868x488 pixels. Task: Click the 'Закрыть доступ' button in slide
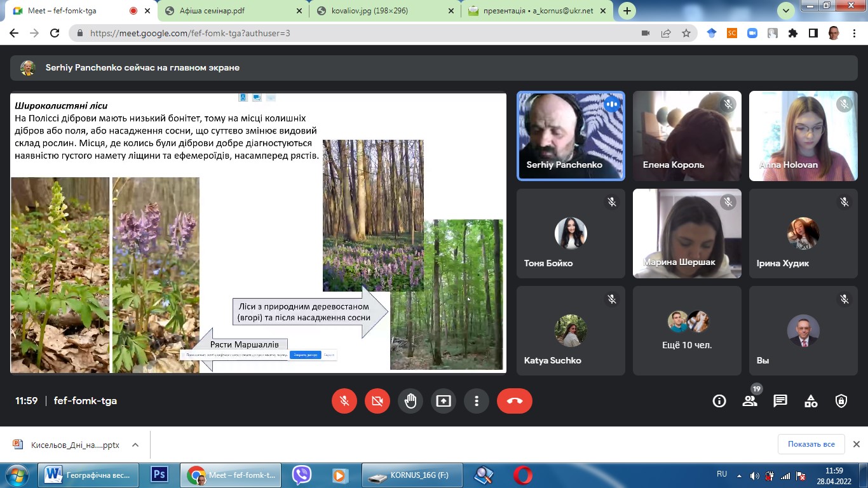point(305,355)
